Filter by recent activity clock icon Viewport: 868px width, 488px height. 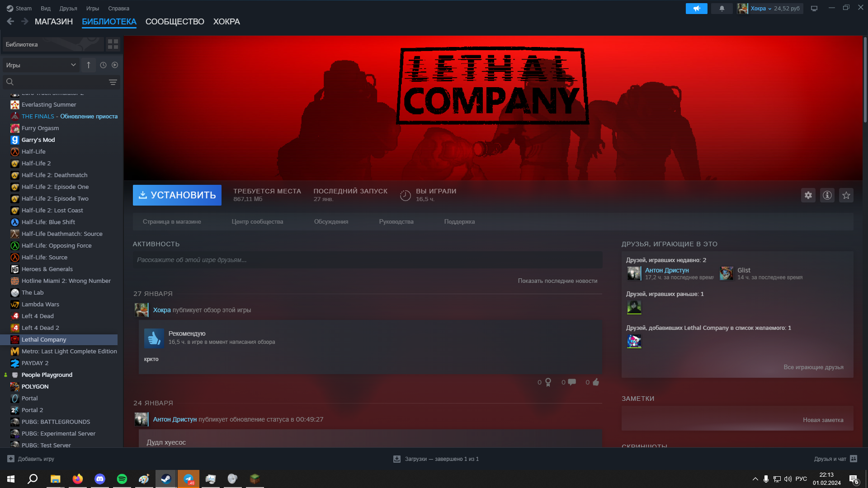point(104,65)
